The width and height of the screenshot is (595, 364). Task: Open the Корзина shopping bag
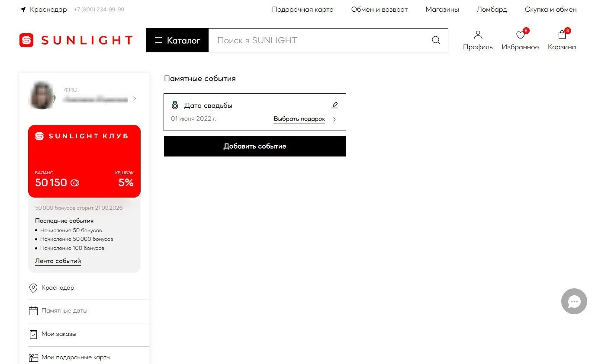pyautogui.click(x=562, y=40)
